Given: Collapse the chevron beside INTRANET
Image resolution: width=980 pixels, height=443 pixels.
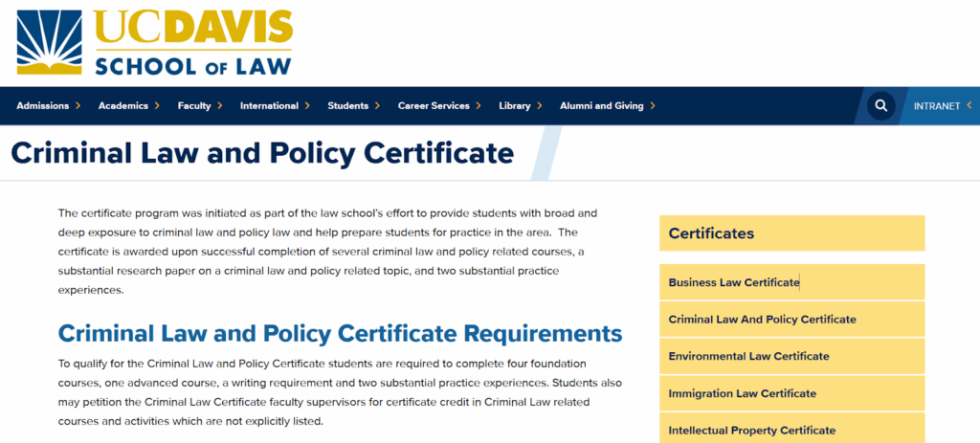Looking at the screenshot, I should coord(969,105).
